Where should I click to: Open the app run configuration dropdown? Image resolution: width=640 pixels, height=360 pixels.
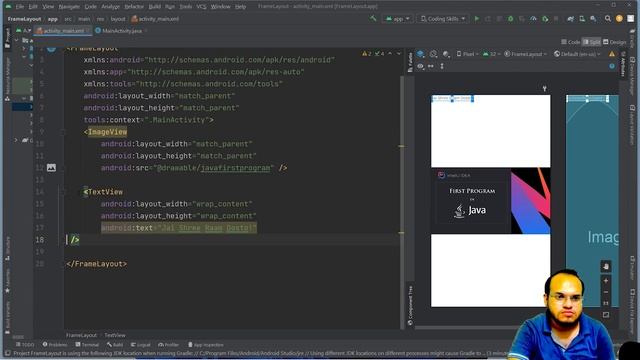pyautogui.click(x=398, y=19)
